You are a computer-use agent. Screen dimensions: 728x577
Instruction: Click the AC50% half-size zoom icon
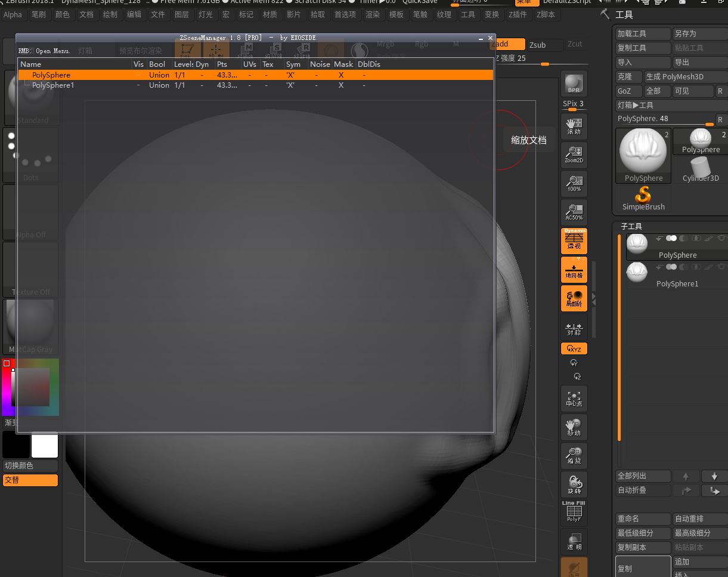[574, 212]
